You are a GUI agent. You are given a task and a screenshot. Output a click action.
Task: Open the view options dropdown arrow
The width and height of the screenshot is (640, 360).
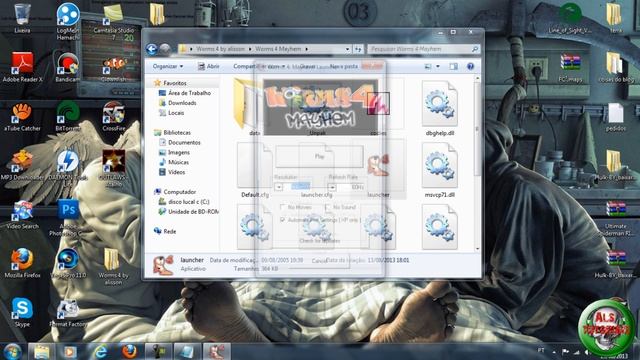coord(438,66)
